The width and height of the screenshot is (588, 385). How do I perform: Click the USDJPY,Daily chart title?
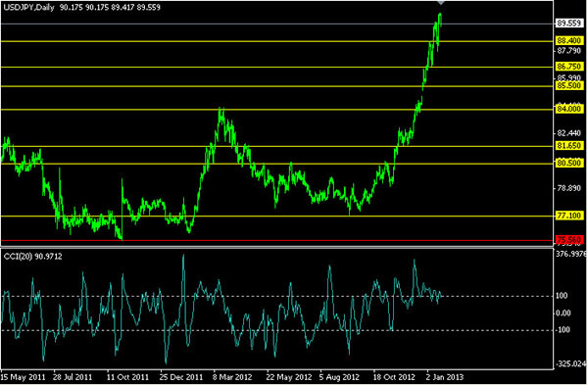tap(28, 8)
